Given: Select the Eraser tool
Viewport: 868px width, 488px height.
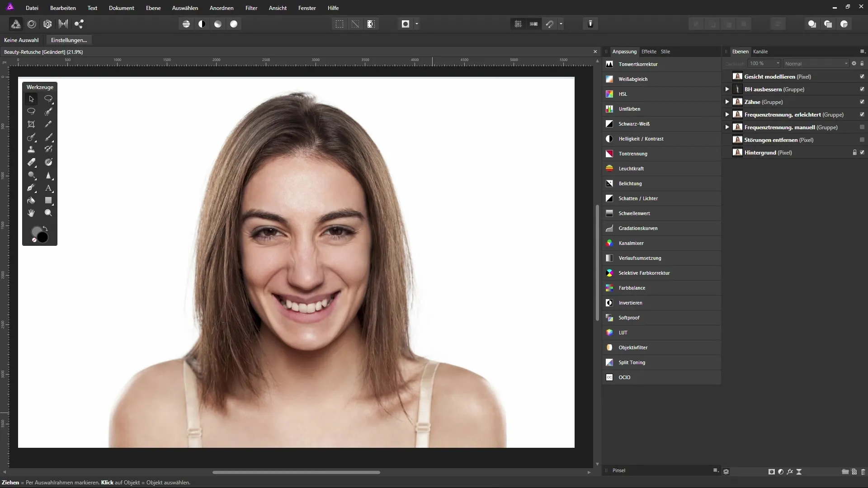Looking at the screenshot, I should click(x=31, y=162).
